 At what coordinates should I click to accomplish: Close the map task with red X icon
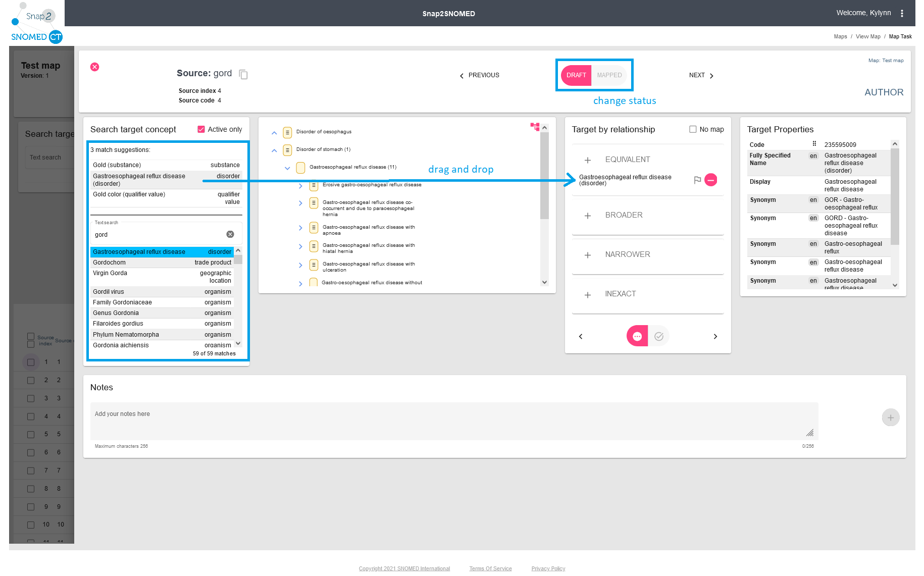(x=94, y=67)
